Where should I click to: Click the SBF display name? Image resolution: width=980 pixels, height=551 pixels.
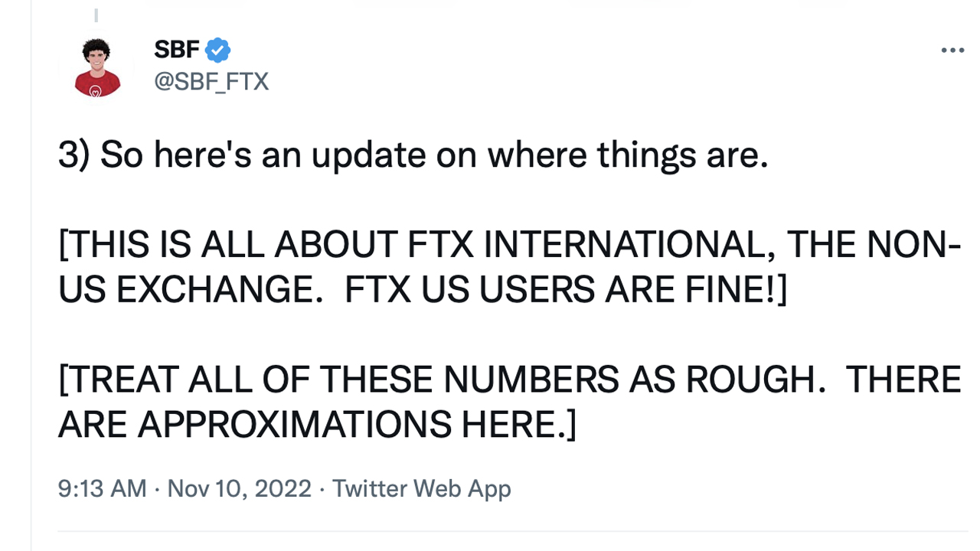coord(177,51)
